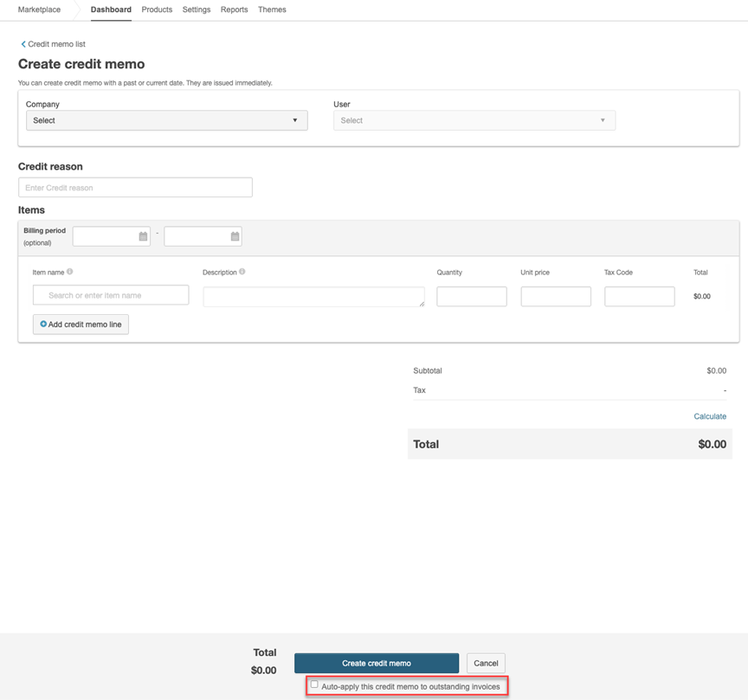This screenshot has height=700, width=748.
Task: Click the Description textarea resize handle
Action: pos(422,304)
